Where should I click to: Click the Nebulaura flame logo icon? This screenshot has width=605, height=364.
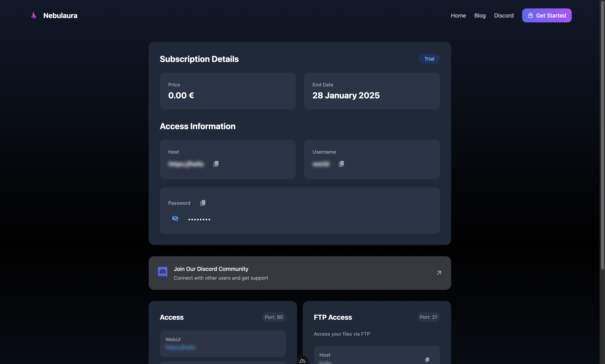[34, 15]
